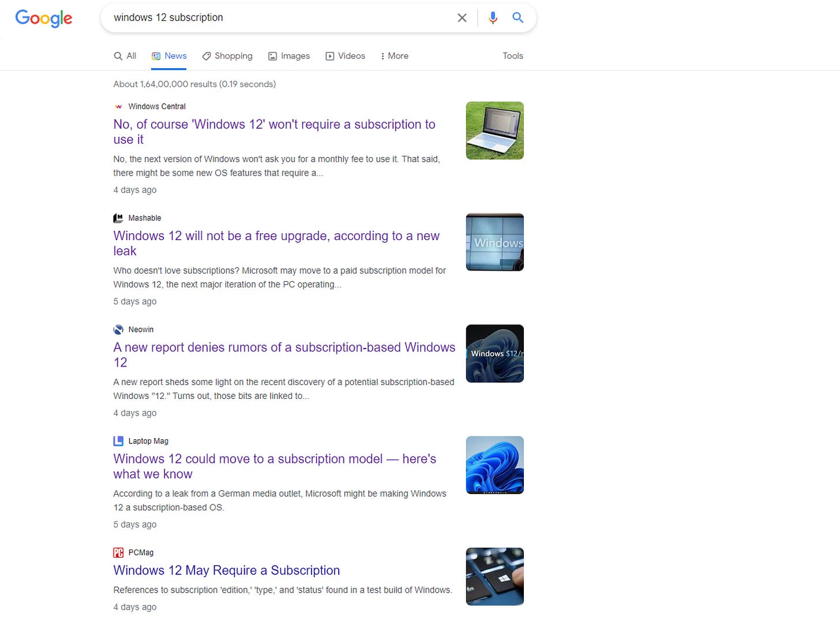Click the Windows Central source name
This screenshot has height=624, width=840.
click(x=157, y=107)
